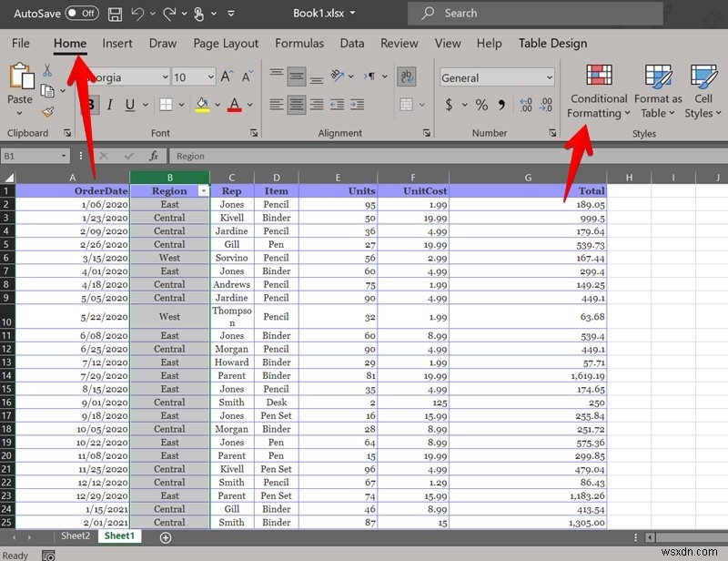Viewport: 728px width, 561px height.
Task: Apply Percent Style to selection
Action: point(481,106)
